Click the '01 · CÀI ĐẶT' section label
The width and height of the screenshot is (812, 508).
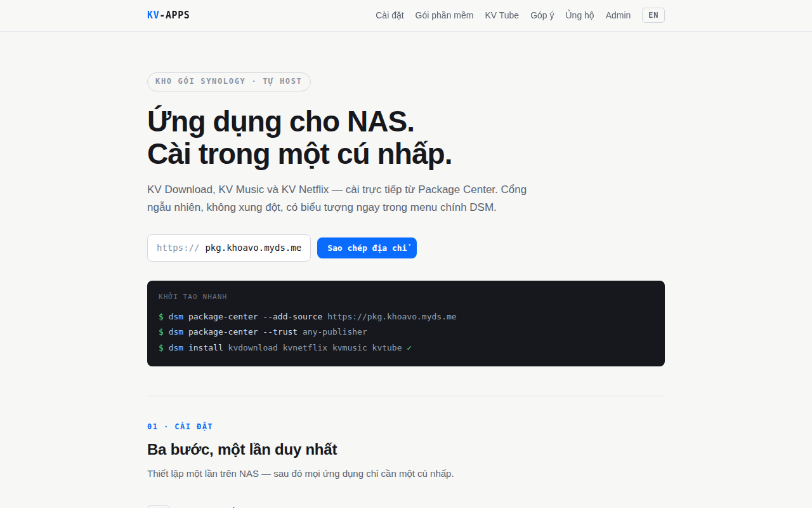pyautogui.click(x=180, y=427)
